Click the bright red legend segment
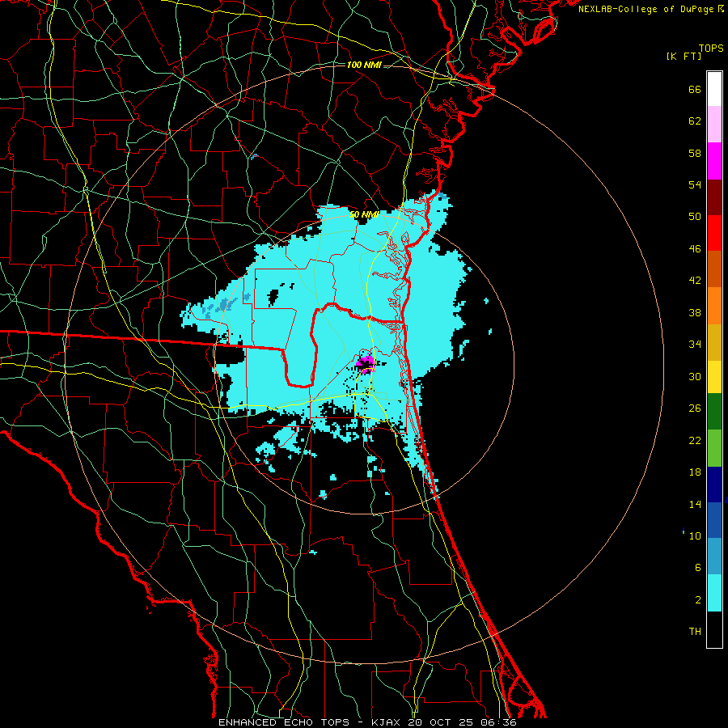Viewport: 728px width, 728px height. click(x=714, y=233)
